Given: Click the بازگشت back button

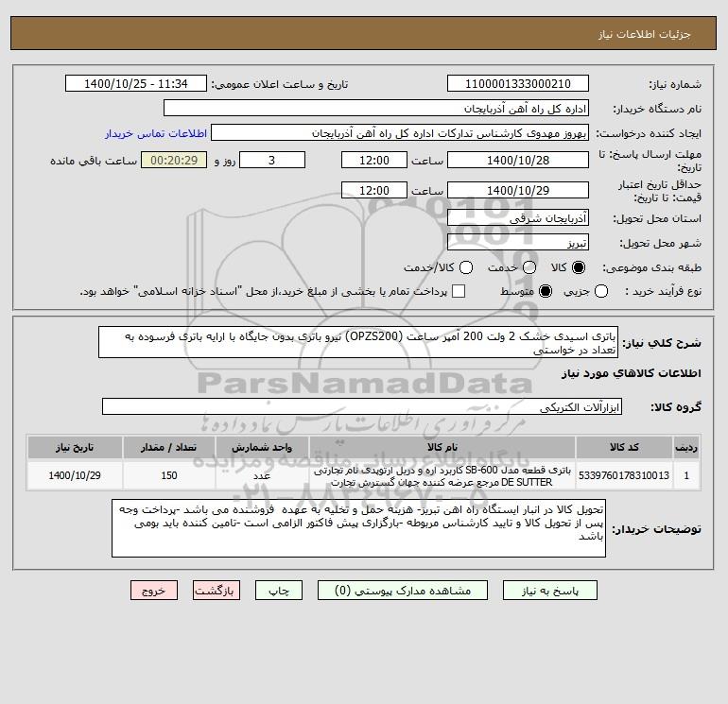Looking at the screenshot, I should point(217,591).
